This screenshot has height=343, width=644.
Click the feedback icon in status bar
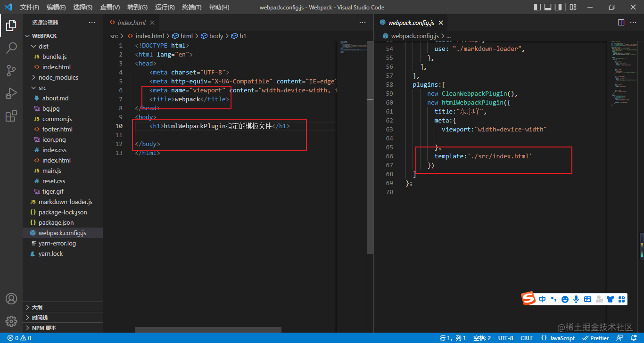pyautogui.click(x=620, y=338)
